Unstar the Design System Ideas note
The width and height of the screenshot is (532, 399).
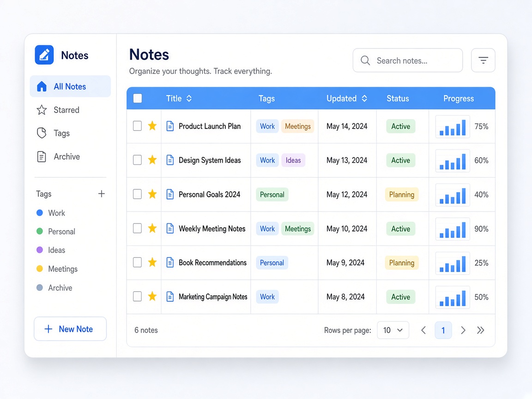tap(152, 160)
